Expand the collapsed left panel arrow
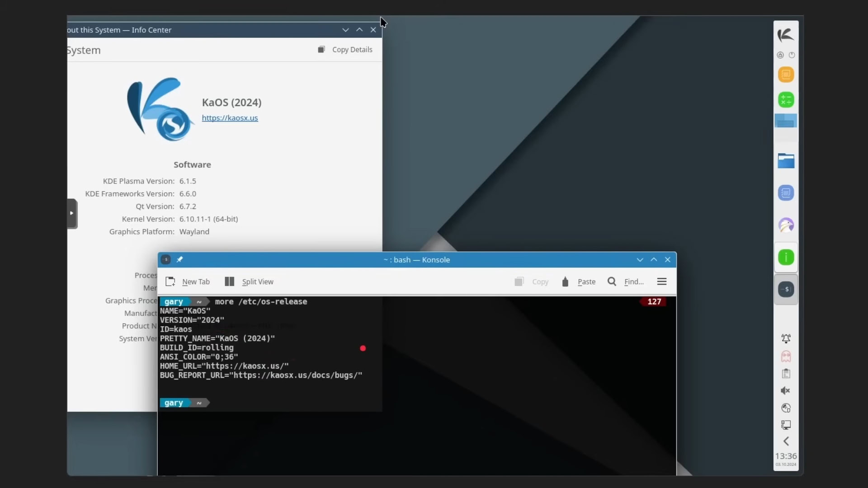This screenshot has width=868, height=488. 71,213
